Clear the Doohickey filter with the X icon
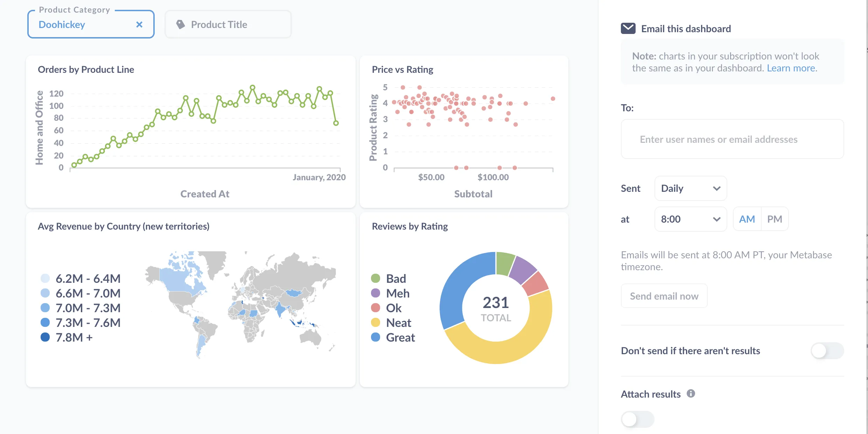This screenshot has height=434, width=868. (x=139, y=24)
